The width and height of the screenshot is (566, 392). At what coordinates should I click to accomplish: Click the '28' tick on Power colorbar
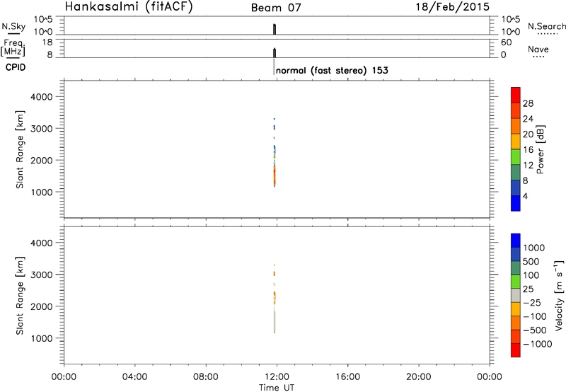click(528, 103)
